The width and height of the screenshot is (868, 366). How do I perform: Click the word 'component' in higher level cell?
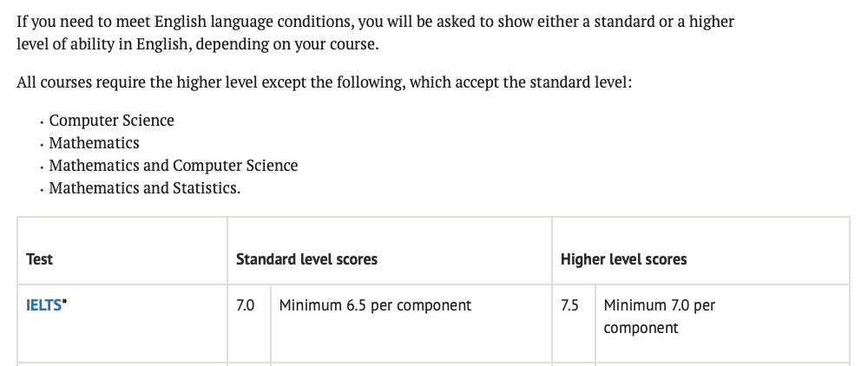[641, 329]
